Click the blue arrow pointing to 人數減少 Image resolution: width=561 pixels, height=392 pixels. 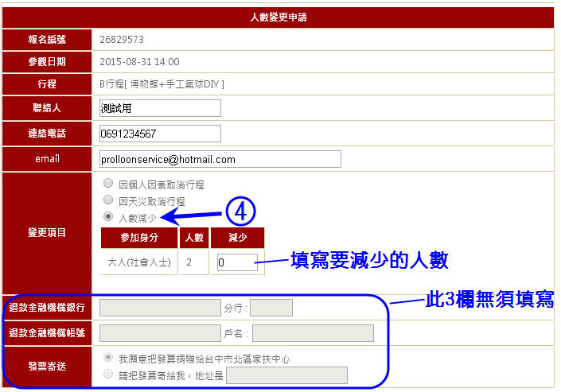click(x=191, y=215)
